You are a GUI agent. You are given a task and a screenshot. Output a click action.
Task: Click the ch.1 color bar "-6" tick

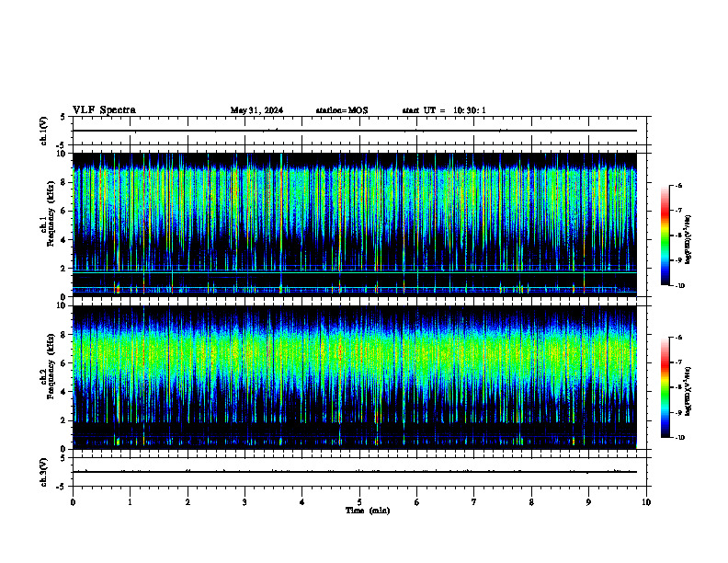tap(678, 186)
